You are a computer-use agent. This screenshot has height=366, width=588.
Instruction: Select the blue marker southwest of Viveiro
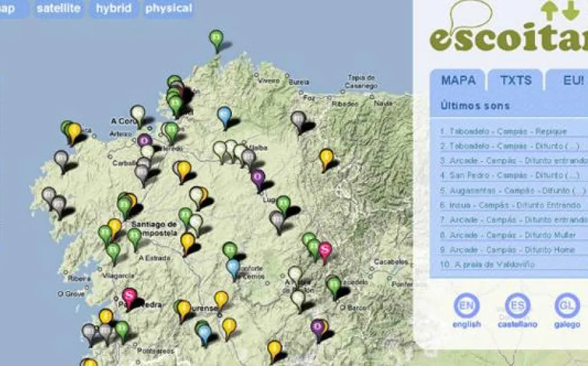click(224, 118)
